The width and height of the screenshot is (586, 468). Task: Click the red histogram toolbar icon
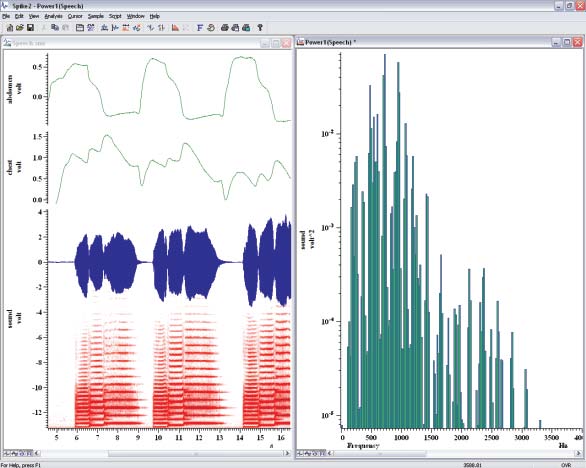pos(175,28)
